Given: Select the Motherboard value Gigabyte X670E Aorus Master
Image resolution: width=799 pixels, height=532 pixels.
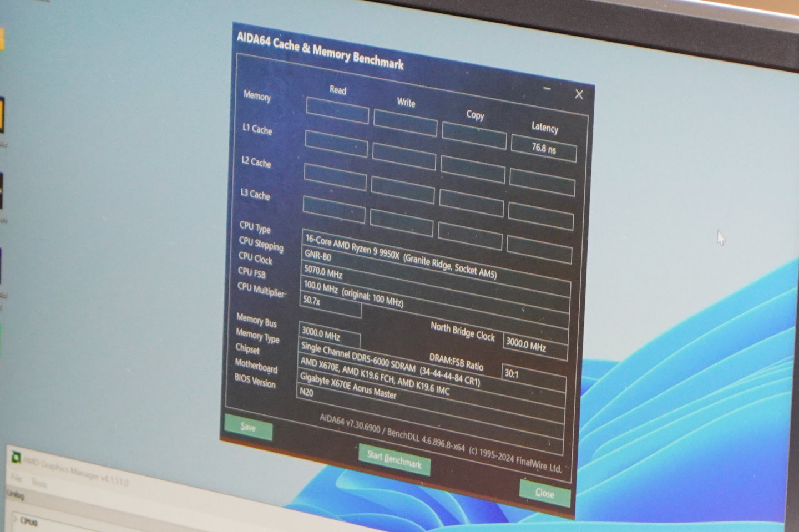Looking at the screenshot, I should coord(348,384).
